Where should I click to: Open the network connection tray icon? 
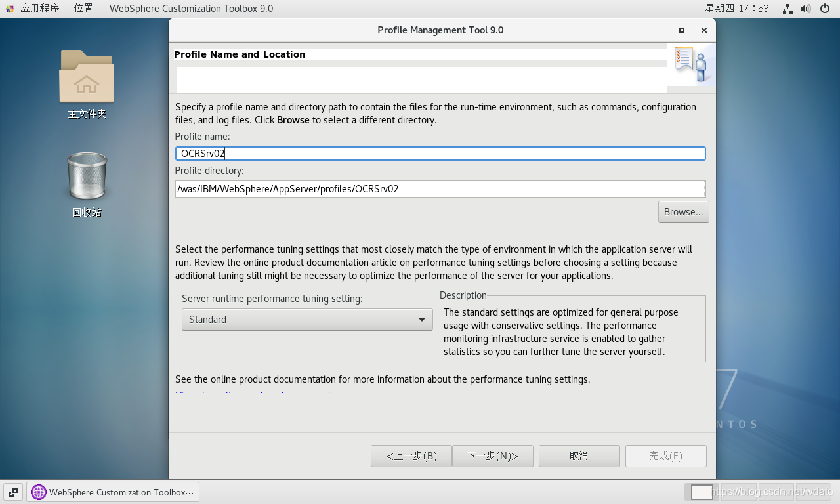point(787,9)
